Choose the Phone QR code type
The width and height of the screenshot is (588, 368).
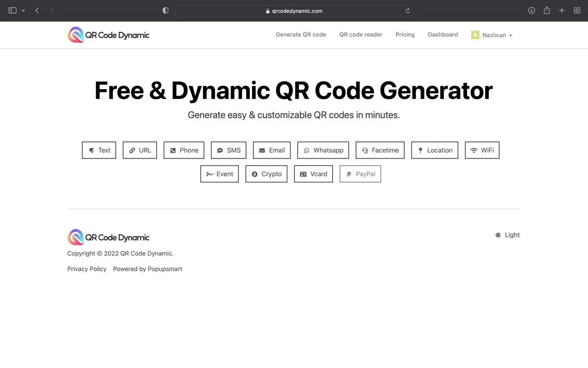(184, 150)
